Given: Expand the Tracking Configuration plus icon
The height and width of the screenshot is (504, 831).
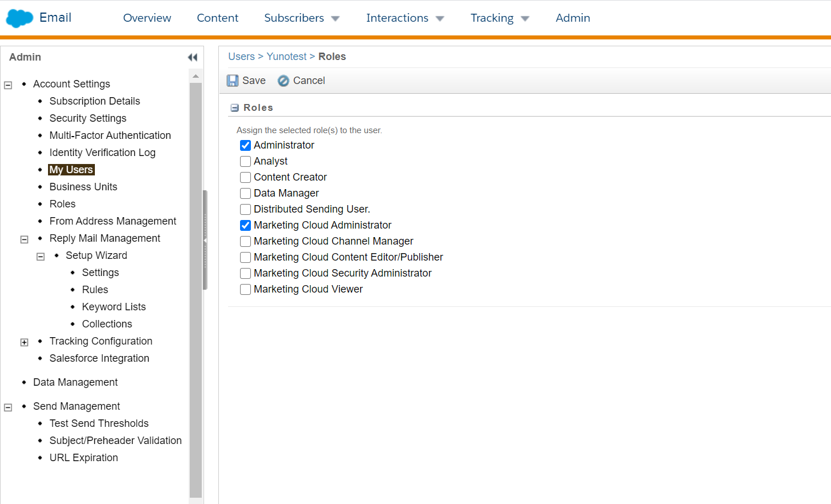Looking at the screenshot, I should tap(24, 342).
